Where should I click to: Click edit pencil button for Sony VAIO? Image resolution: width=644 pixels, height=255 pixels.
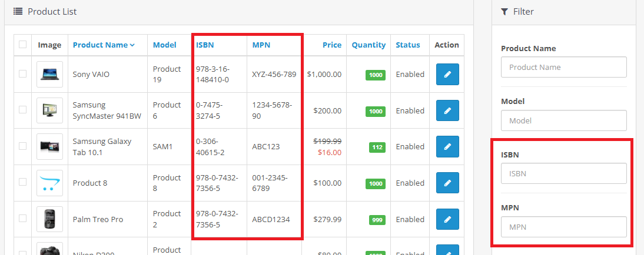447,75
